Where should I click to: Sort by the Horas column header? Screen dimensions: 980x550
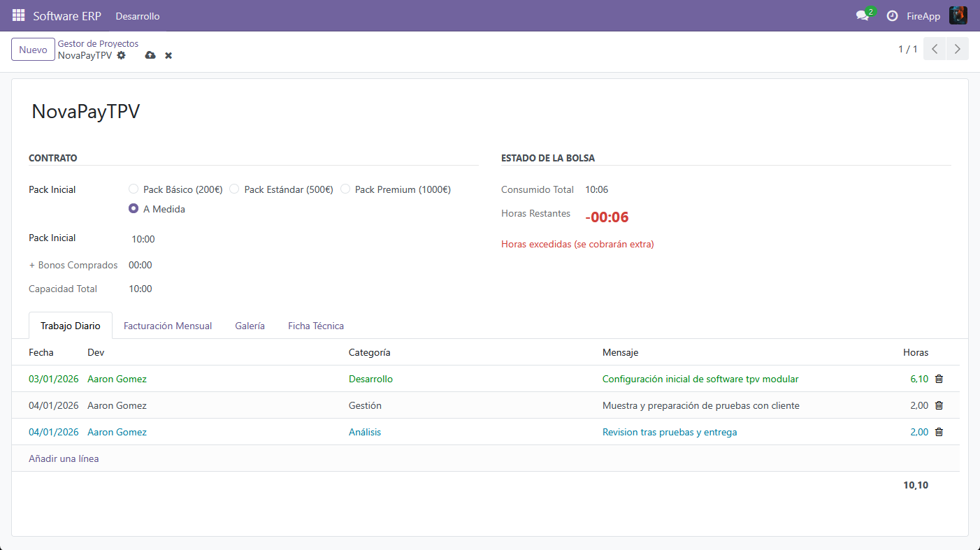click(x=916, y=352)
